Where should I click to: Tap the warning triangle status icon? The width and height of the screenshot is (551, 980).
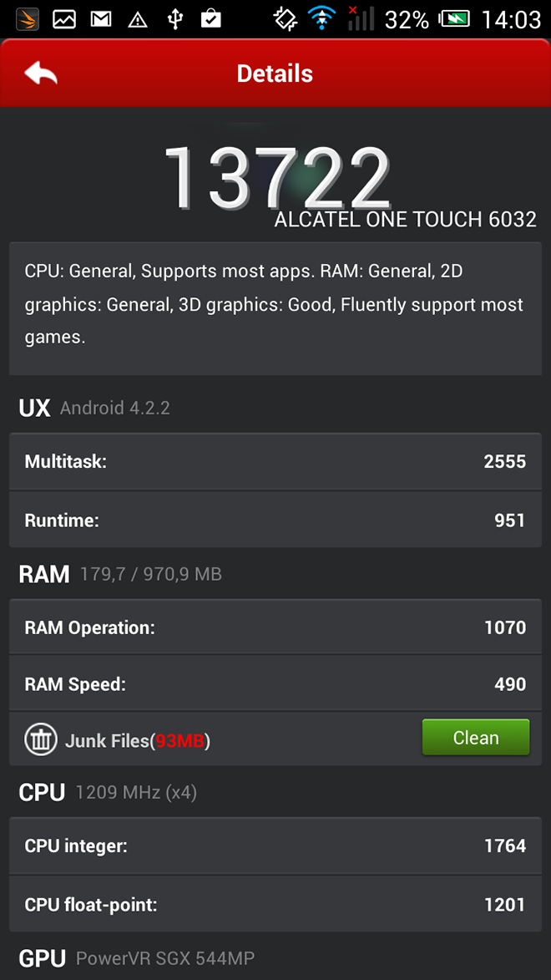138,20
